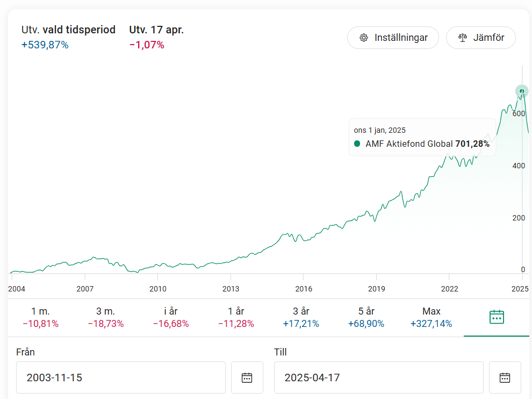Click the AMF Aktiefond Global tooltip text
The image size is (532, 399).
(x=408, y=144)
